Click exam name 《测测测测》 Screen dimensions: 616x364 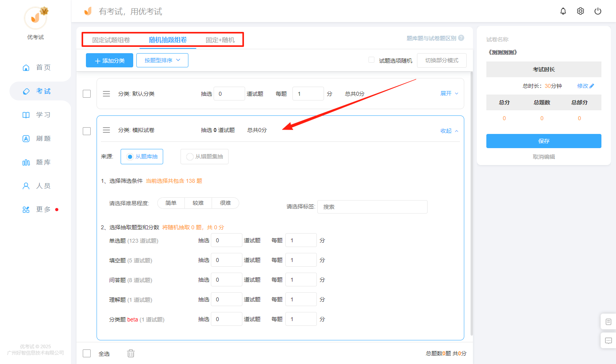[502, 52]
